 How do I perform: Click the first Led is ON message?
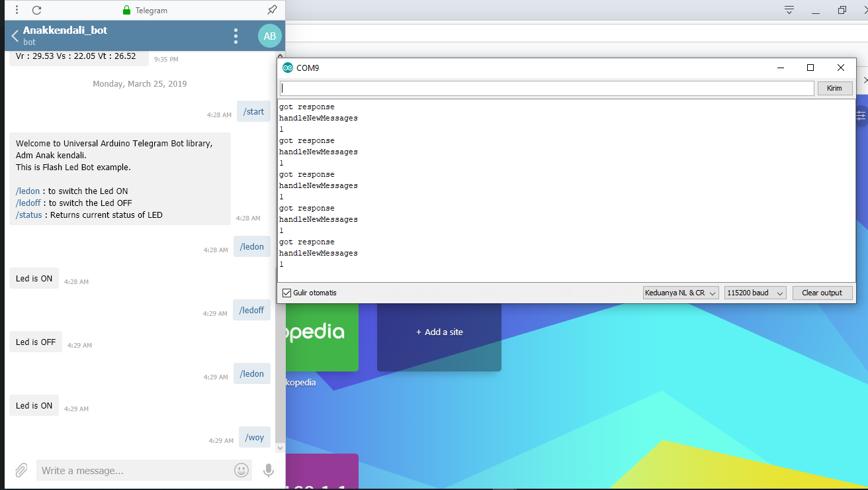[x=34, y=278]
